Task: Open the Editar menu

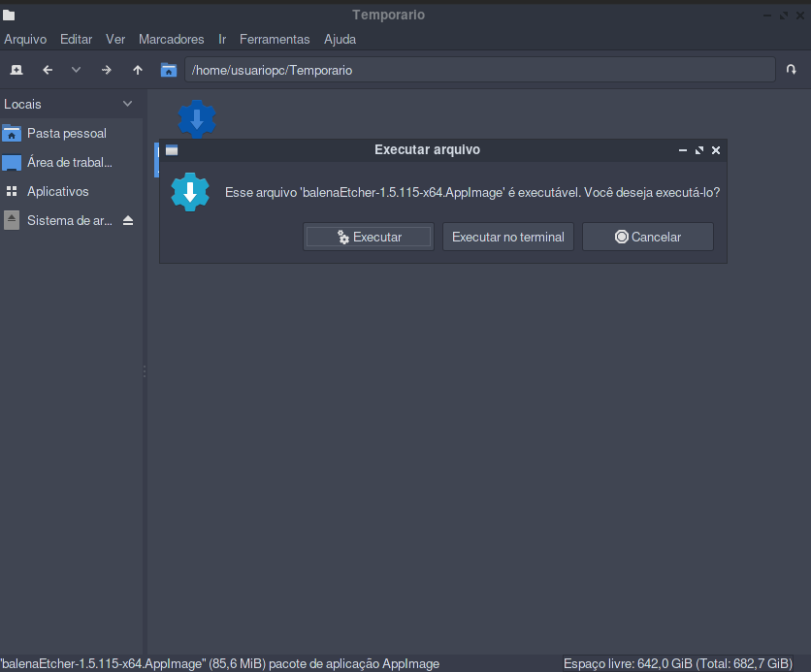Action: [x=76, y=40]
